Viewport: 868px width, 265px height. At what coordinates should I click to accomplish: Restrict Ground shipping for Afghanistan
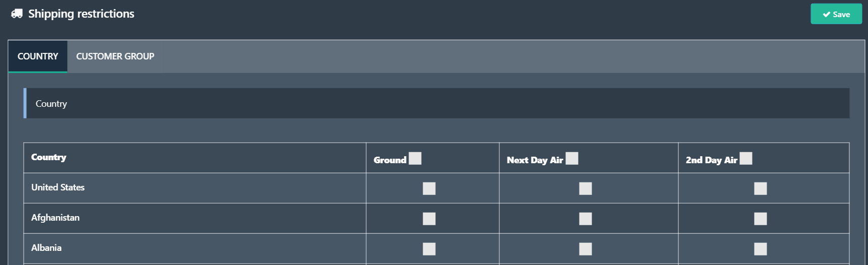(429, 219)
